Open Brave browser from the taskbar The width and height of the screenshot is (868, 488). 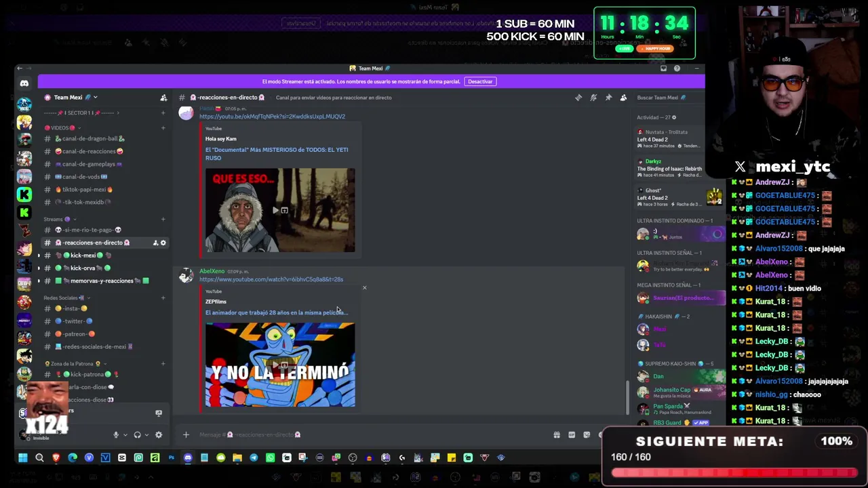point(56,457)
